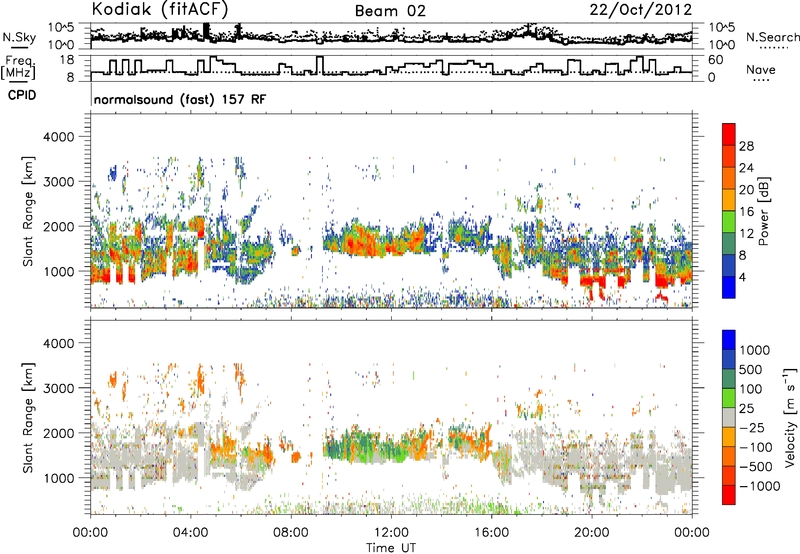The image size is (800, 554).
Task: Click 'Slant Range [km]' label of velocity plot
Action: coord(28,418)
